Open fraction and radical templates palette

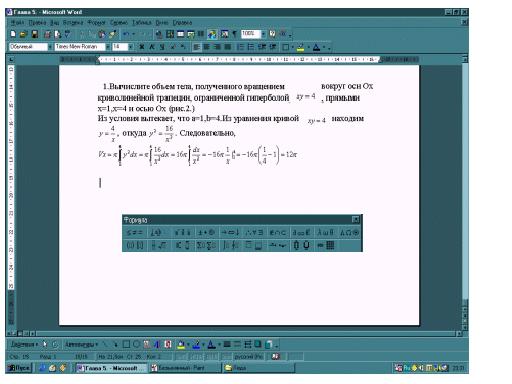tap(158, 246)
